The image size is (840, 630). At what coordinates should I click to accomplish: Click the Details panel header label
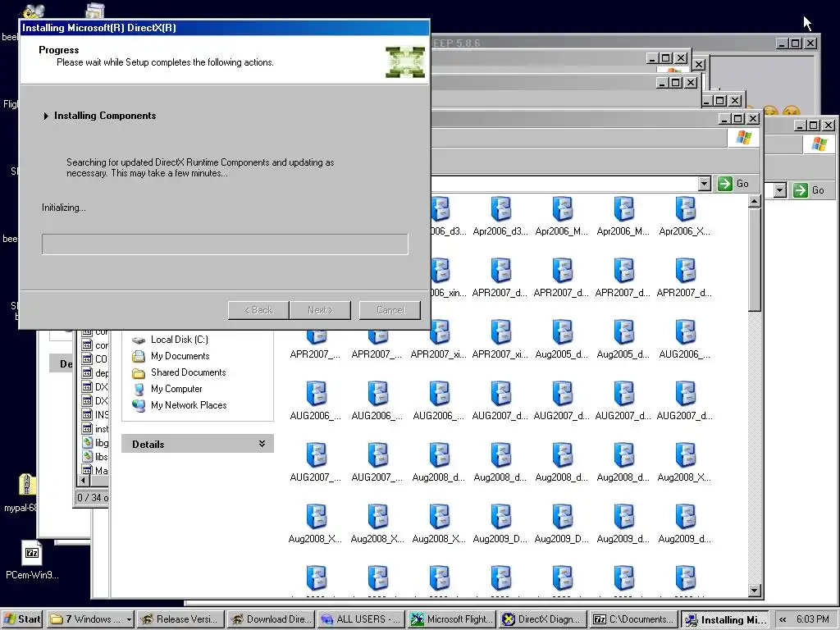(148, 444)
